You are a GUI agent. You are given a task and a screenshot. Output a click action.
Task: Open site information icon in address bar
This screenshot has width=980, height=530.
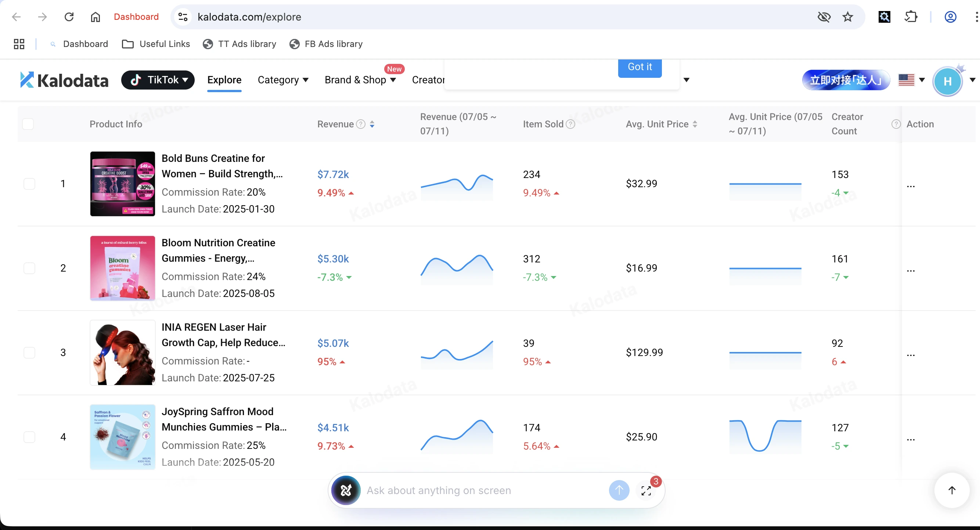coord(183,17)
